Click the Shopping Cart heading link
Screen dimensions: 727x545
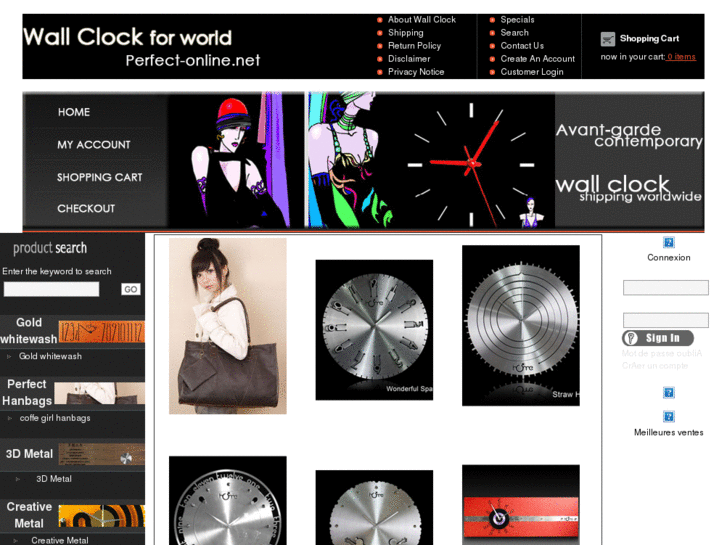(x=649, y=38)
